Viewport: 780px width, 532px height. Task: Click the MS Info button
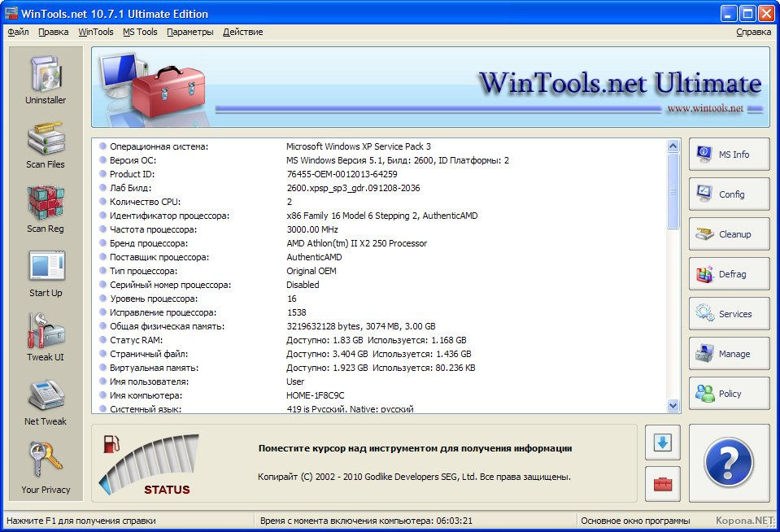[x=730, y=155]
